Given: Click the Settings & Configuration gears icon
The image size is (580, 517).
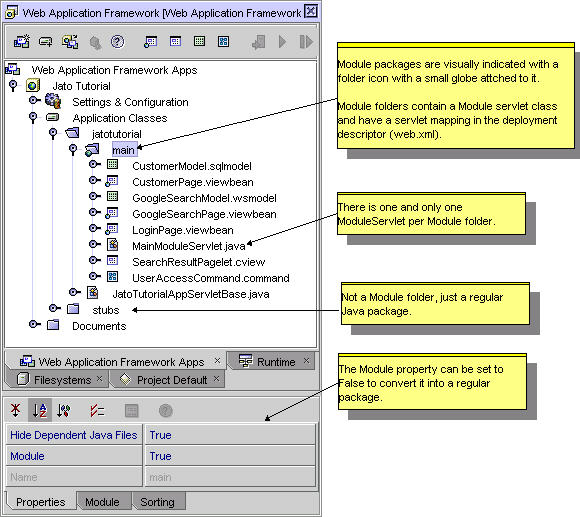Looking at the screenshot, I should [x=53, y=101].
